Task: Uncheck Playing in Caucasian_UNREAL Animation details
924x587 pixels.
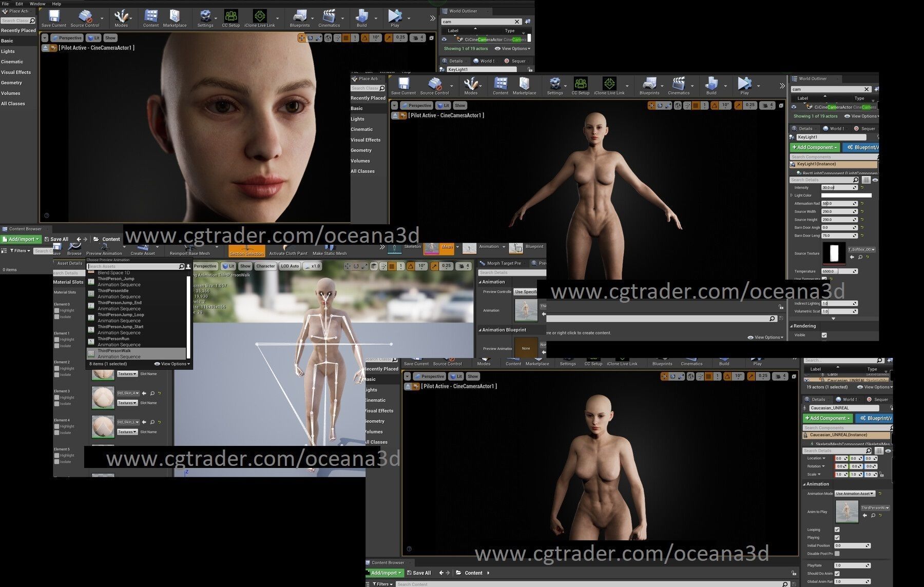Action: (x=837, y=537)
